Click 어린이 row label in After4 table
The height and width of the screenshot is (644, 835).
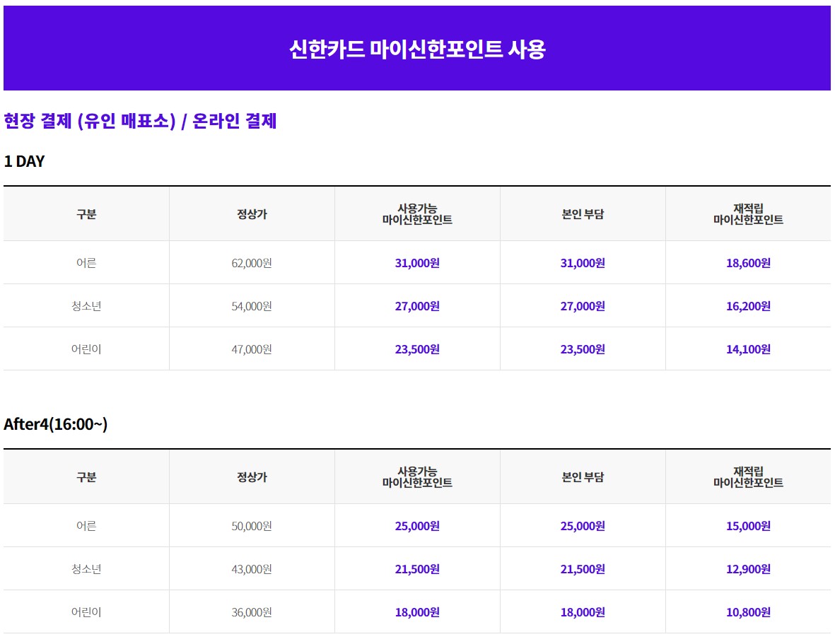point(86,612)
